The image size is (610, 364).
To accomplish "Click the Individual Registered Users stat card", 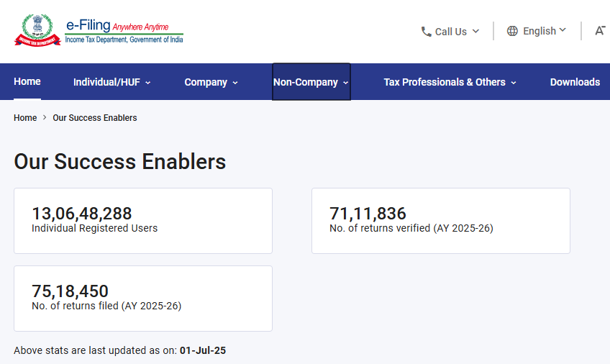I will (x=143, y=221).
